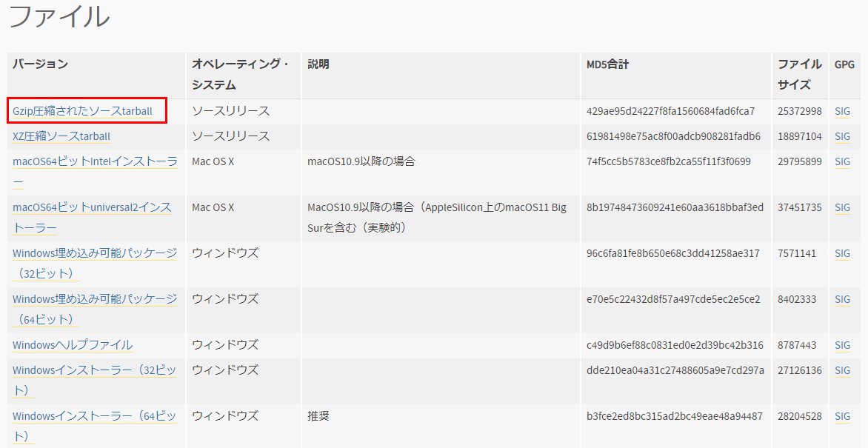Select file size 8402333

(797, 300)
